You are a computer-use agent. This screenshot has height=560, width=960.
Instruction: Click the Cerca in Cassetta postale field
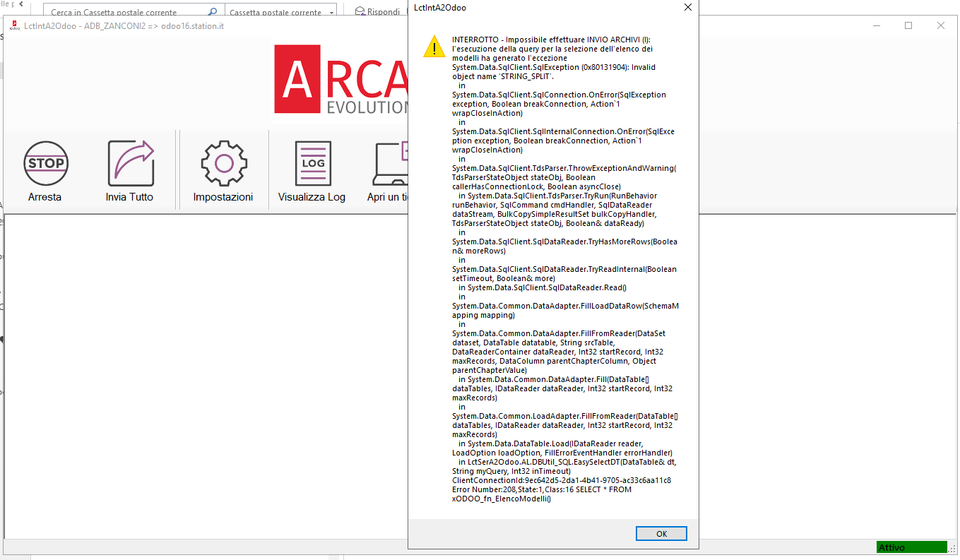[127, 13]
